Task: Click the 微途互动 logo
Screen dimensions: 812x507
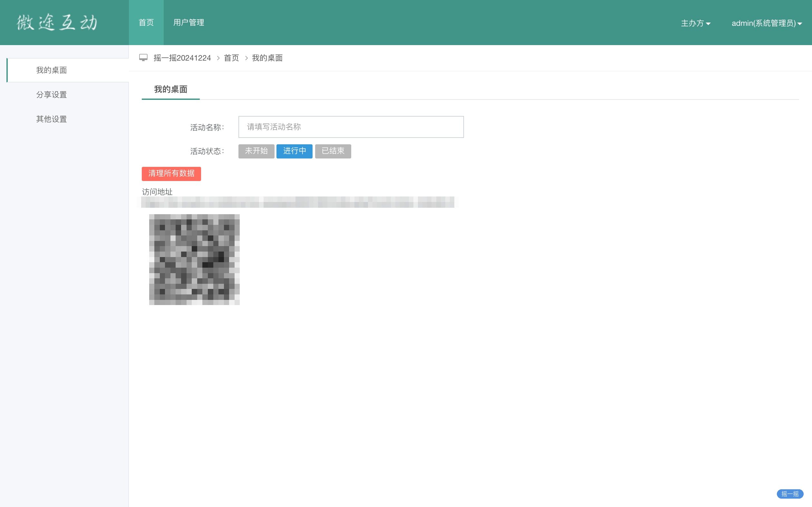Action: (x=57, y=23)
